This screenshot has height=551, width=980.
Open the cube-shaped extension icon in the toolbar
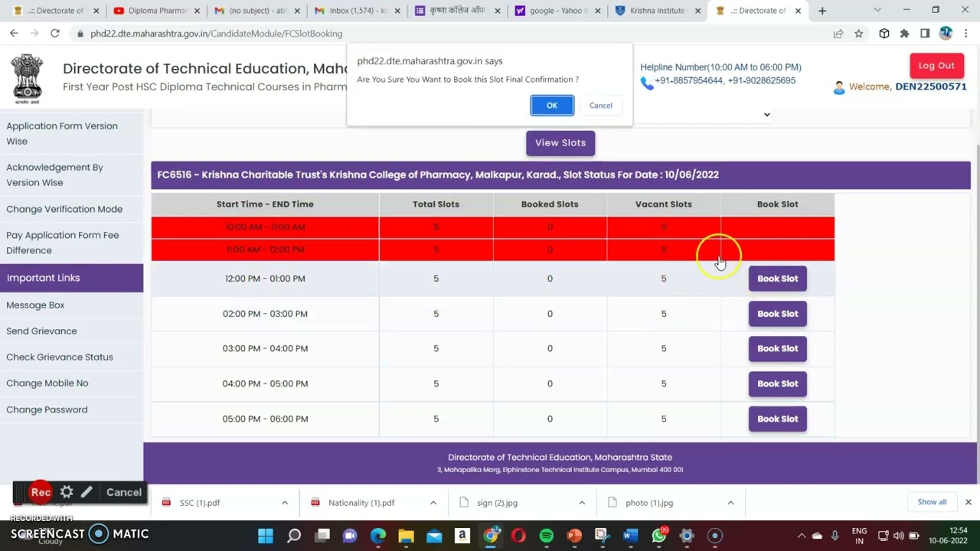point(884,34)
